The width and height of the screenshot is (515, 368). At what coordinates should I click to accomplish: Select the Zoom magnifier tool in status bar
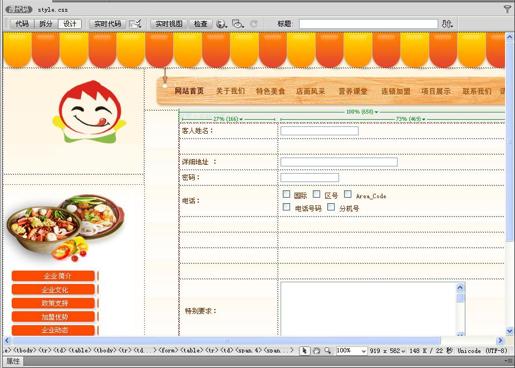coord(328,351)
